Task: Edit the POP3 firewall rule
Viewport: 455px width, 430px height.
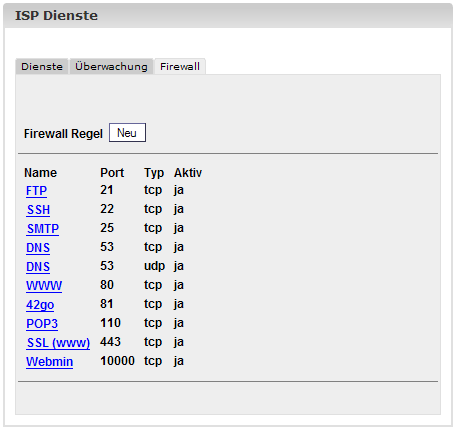Action: 42,324
